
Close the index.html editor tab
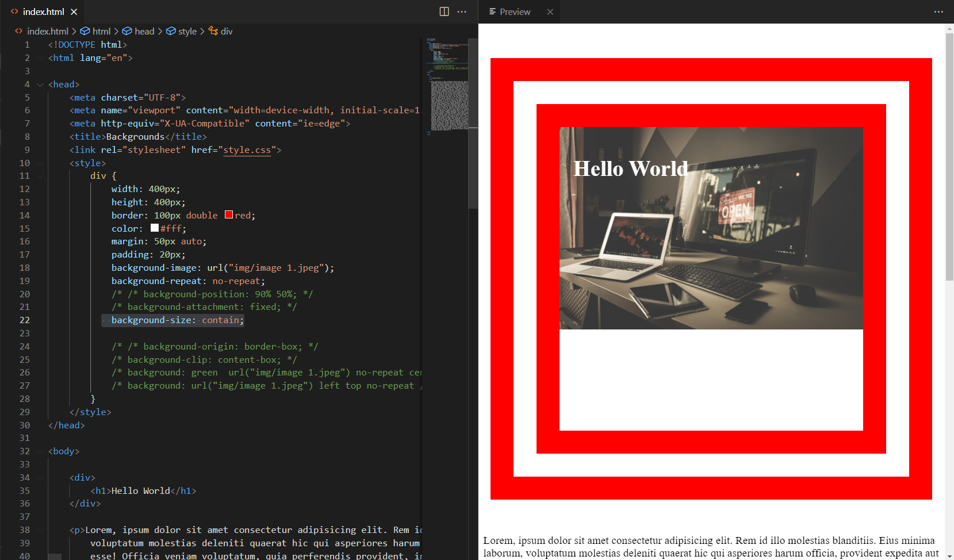coord(74,11)
